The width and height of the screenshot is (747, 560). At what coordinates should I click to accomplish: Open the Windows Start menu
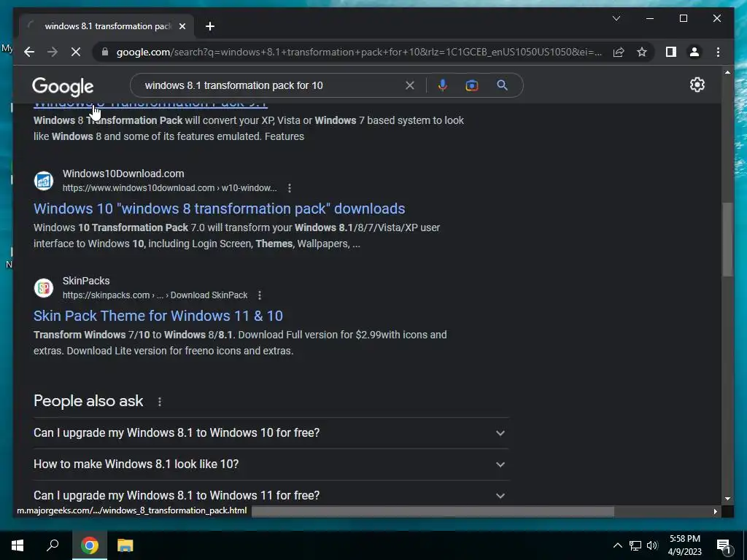click(x=18, y=545)
